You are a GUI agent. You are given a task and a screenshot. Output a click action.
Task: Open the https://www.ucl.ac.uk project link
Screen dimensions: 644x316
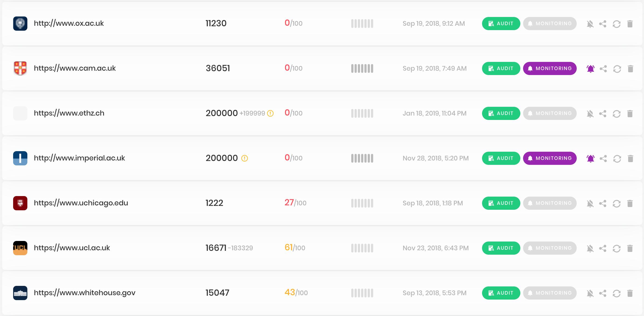[x=72, y=248]
